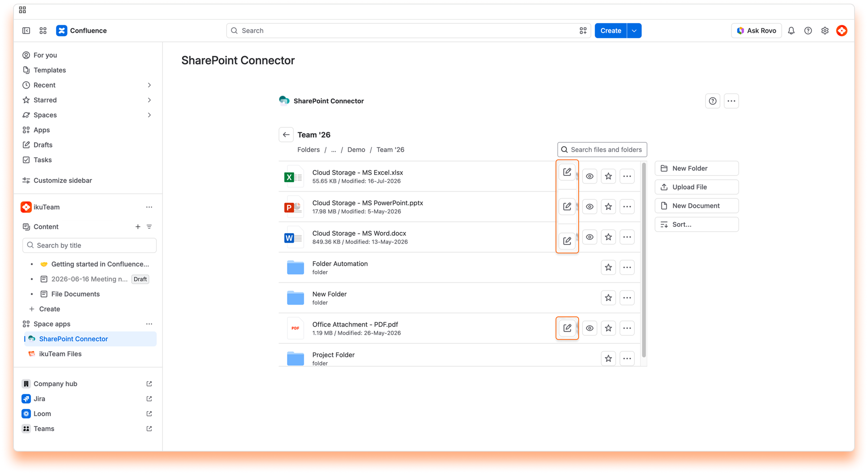Click the Upload File button
The width and height of the screenshot is (868, 474).
(697, 187)
